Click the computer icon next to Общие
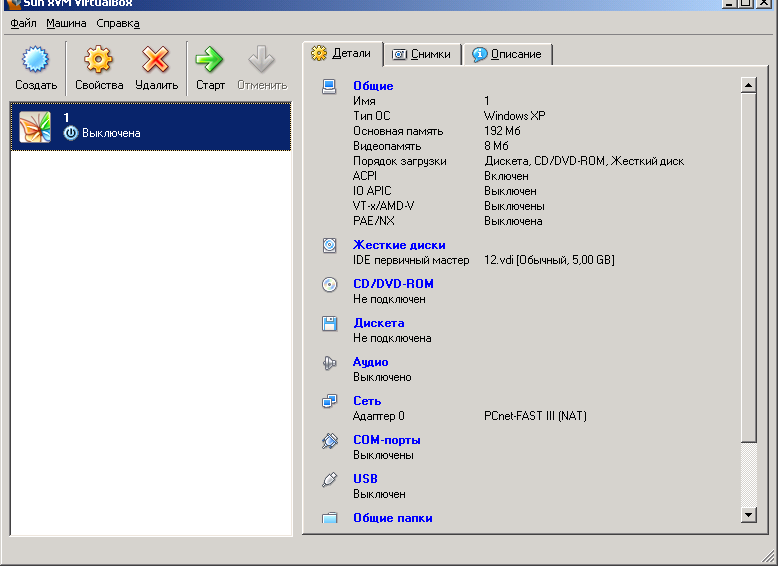Screen dimensions: 778x566 [x=329, y=86]
